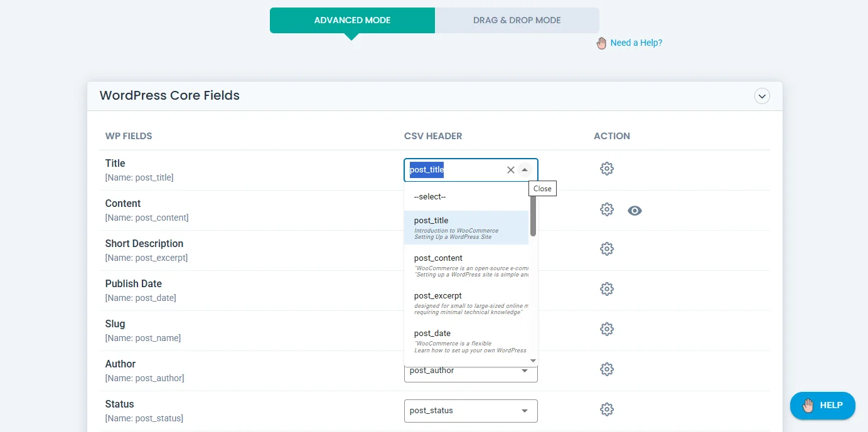Open Publish Date row settings gear

coord(606,289)
